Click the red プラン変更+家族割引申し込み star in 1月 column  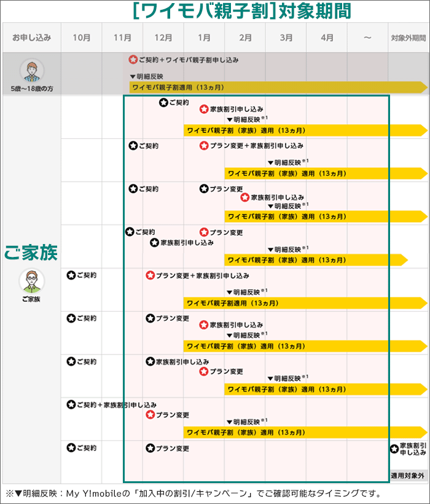click(204, 146)
